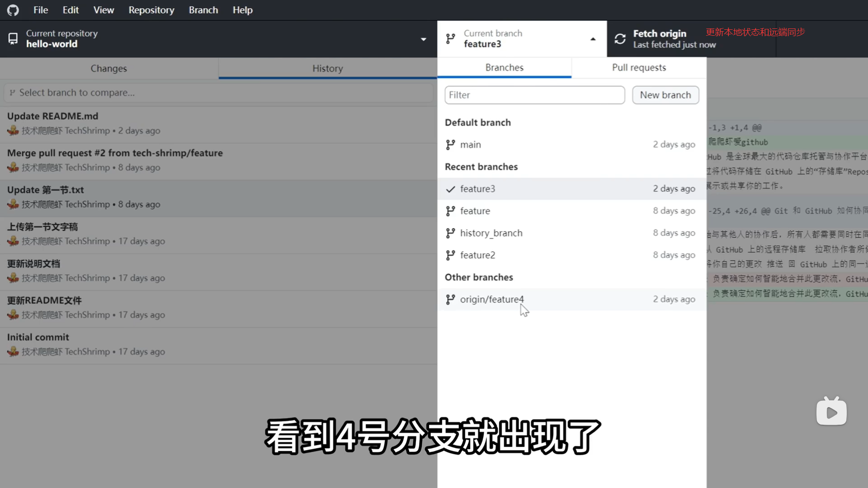Expand the Current repository dropdown arrow
Image resolution: width=868 pixels, height=488 pixels.
tap(424, 39)
